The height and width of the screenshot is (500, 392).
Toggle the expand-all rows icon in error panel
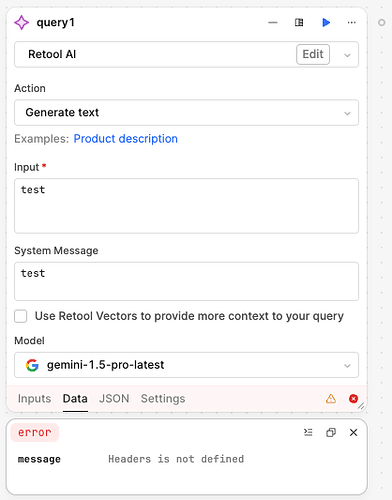[x=308, y=433]
